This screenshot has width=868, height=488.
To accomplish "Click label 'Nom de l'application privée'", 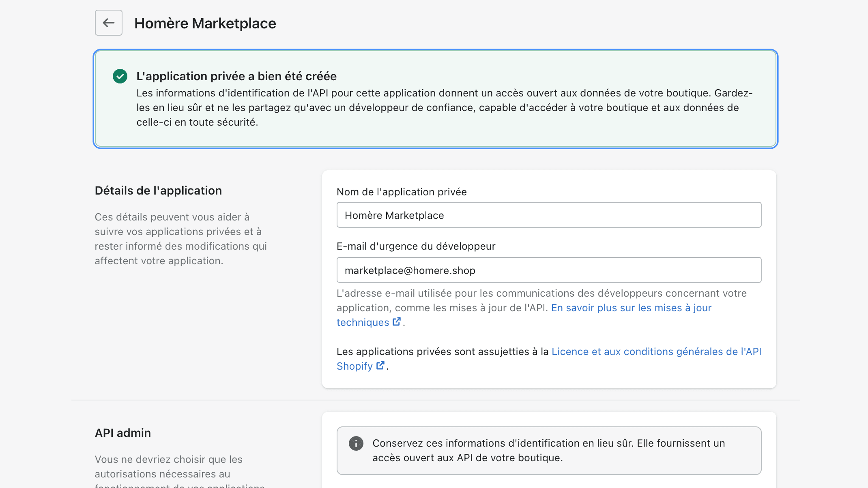I will tap(402, 192).
